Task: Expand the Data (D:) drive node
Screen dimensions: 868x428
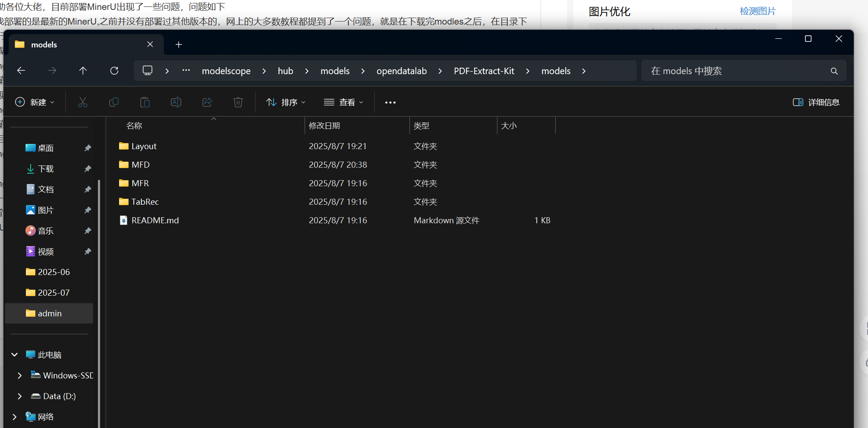Action: 20,396
